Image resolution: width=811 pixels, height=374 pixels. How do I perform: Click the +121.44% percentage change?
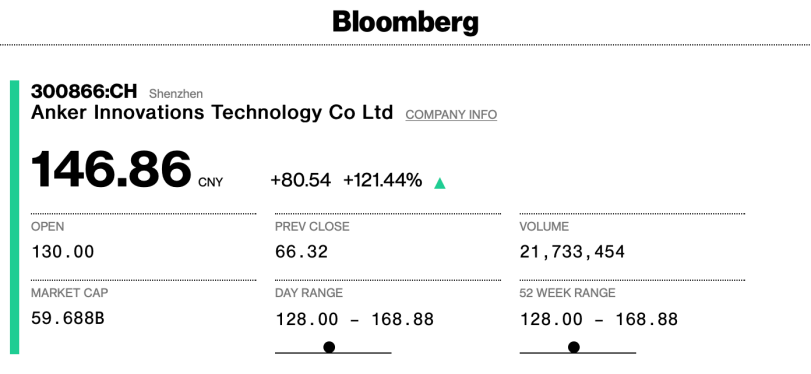point(383,181)
